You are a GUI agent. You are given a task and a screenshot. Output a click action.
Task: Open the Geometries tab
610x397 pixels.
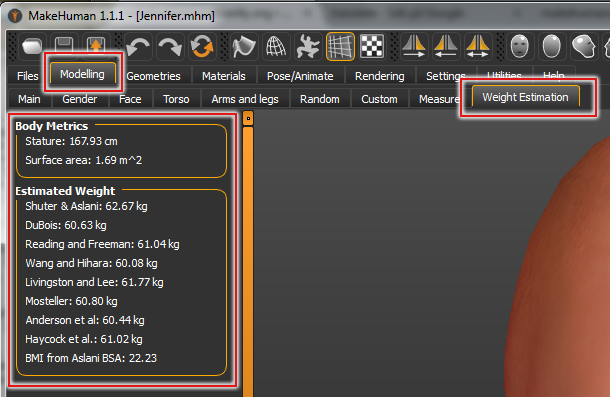tap(153, 76)
